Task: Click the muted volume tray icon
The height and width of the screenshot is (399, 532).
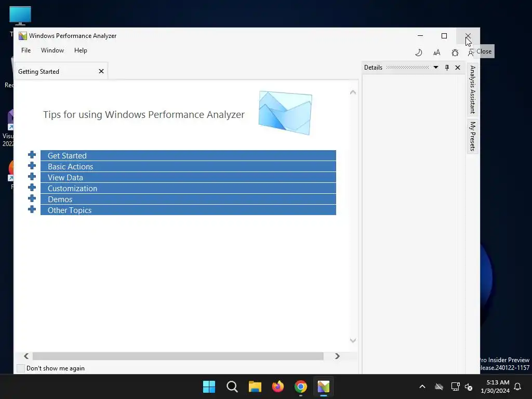Action: pos(469,387)
